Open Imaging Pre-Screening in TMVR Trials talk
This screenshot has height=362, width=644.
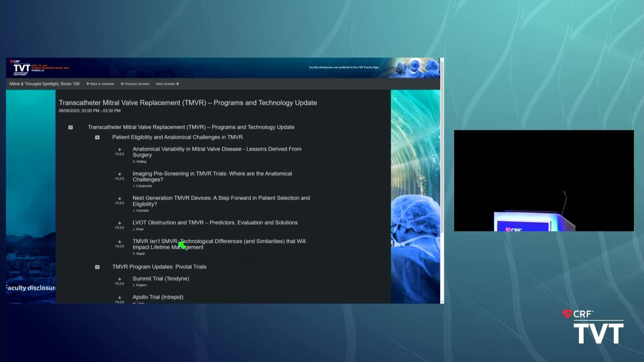212,176
